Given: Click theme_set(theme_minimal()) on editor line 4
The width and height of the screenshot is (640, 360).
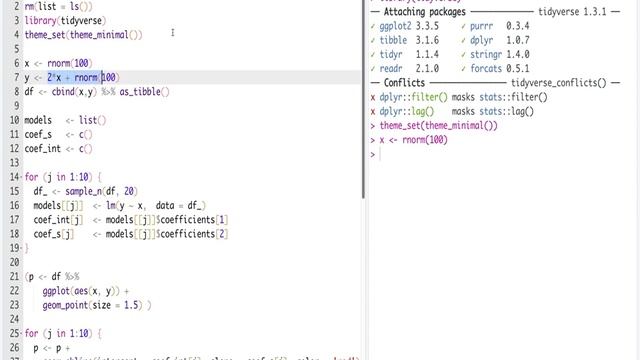Looking at the screenshot, I should click(x=83, y=35).
